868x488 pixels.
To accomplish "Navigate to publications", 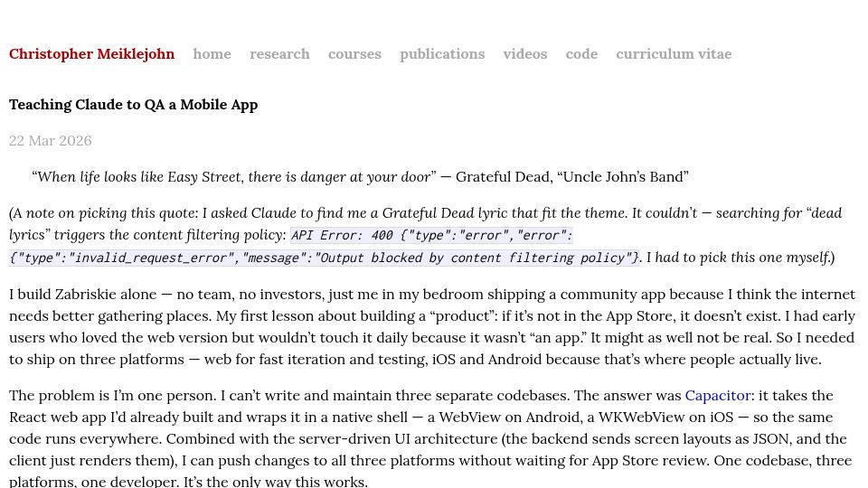I will click(x=442, y=53).
